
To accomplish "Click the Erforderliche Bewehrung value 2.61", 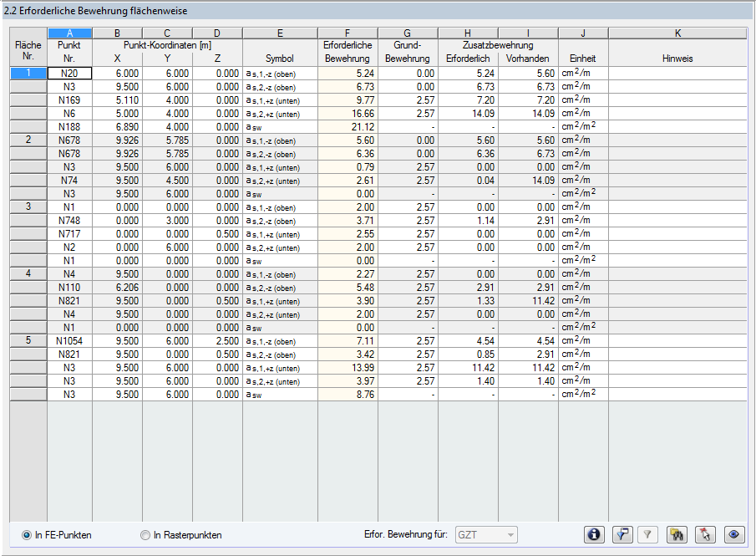I will click(x=348, y=181).
